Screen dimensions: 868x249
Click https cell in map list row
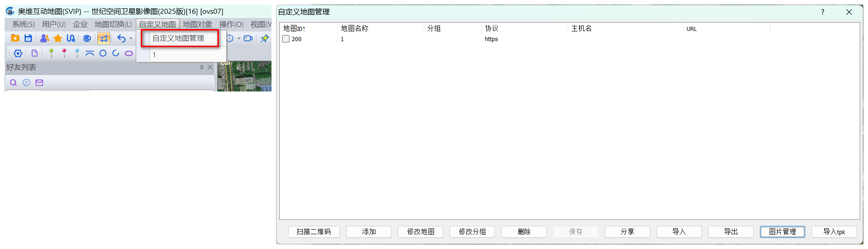pos(491,39)
